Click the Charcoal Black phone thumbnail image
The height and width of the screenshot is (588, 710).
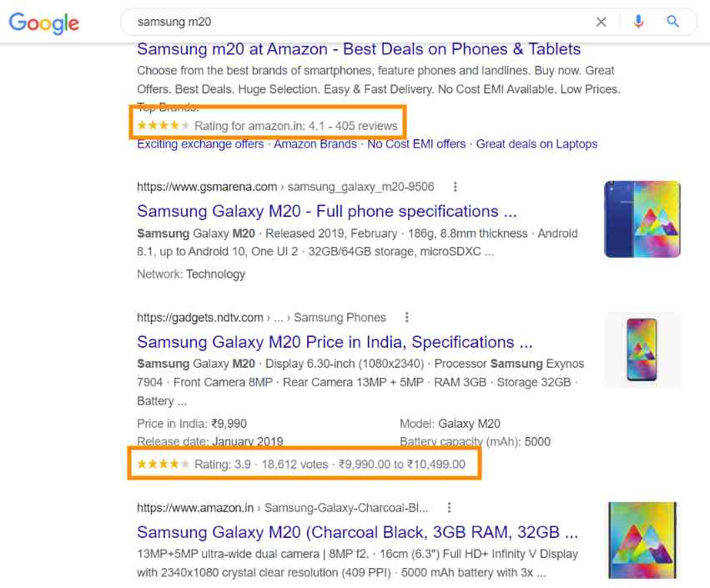[642, 540]
